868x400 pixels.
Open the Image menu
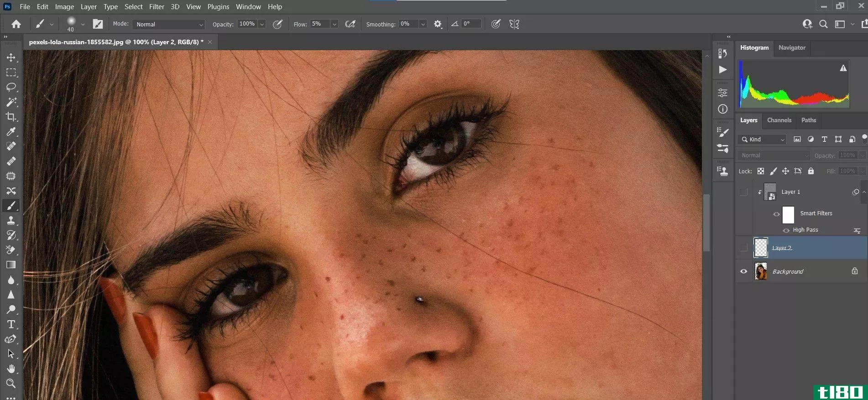tap(64, 7)
